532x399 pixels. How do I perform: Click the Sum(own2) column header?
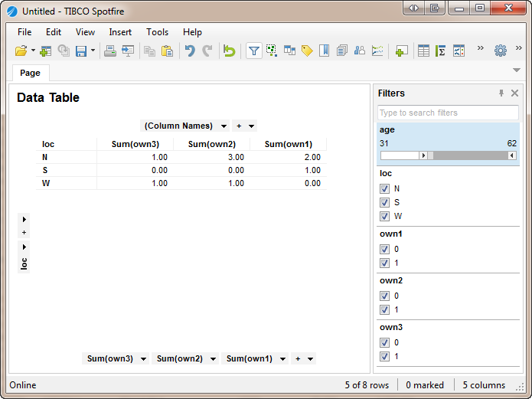click(x=211, y=144)
